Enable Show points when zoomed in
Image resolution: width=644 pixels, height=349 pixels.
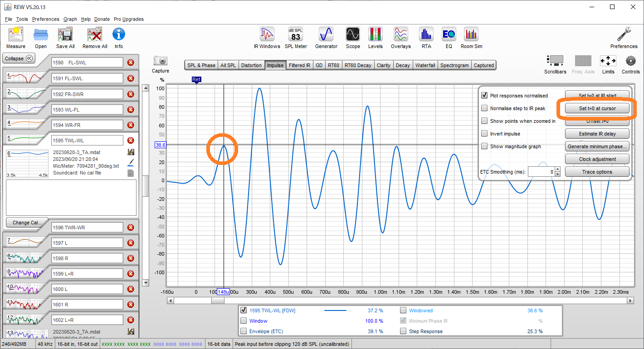tap(484, 121)
